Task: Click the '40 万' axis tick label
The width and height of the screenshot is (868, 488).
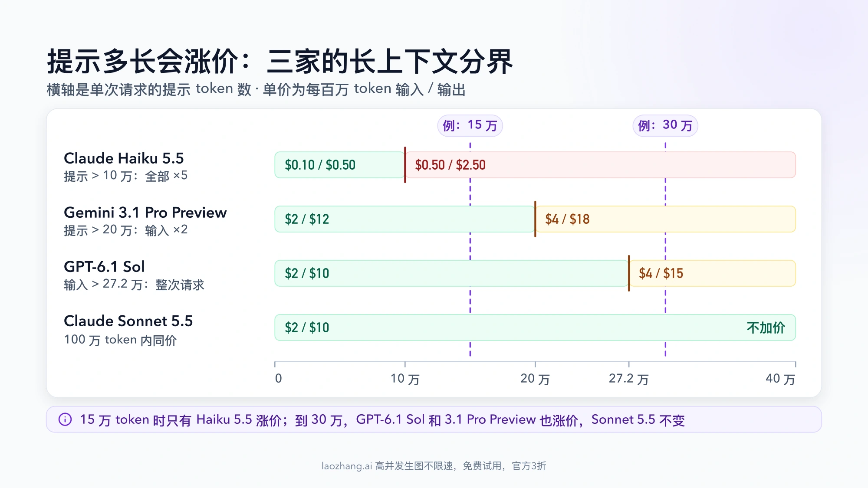Action: point(780,379)
